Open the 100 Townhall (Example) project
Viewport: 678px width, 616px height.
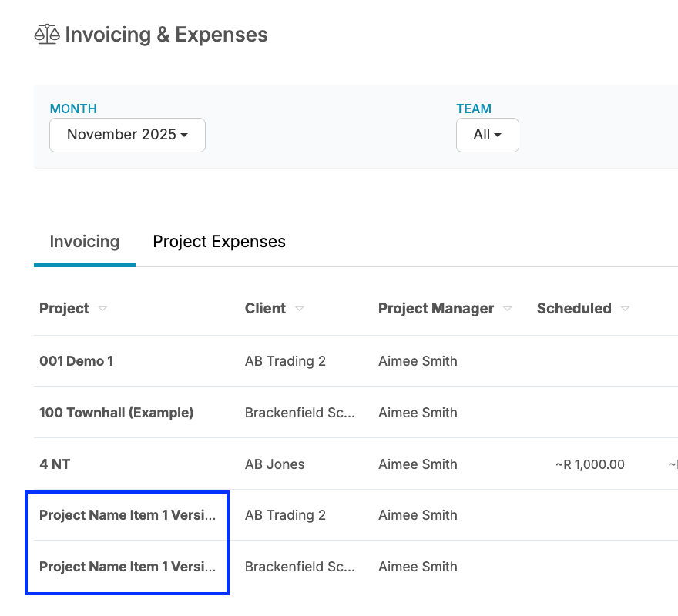click(x=116, y=413)
